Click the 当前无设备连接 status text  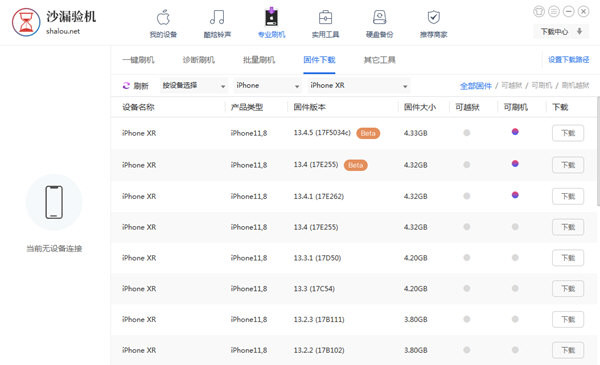point(54,249)
